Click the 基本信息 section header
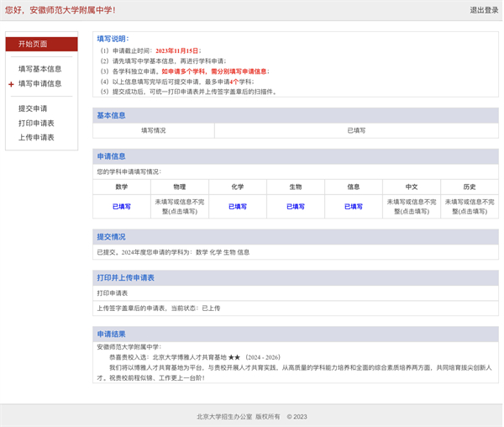 [296, 115]
